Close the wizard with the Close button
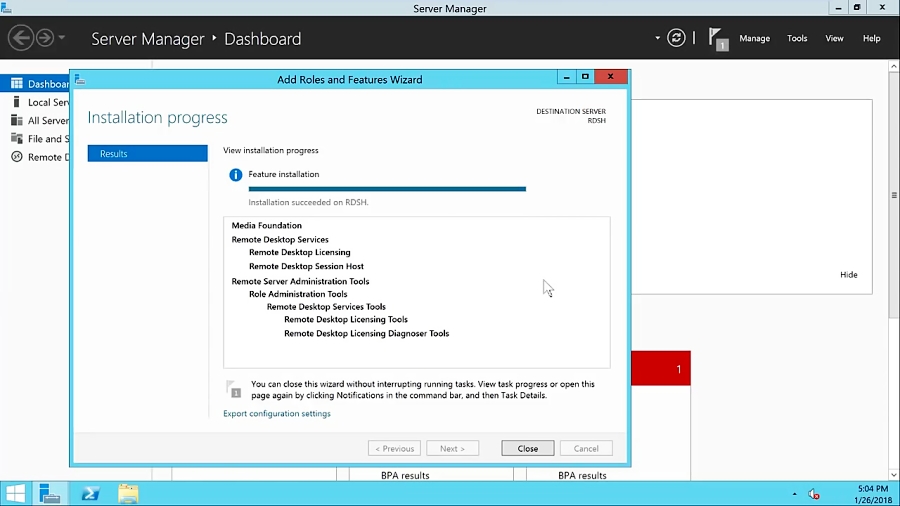The height and width of the screenshot is (506, 900). coord(527,448)
